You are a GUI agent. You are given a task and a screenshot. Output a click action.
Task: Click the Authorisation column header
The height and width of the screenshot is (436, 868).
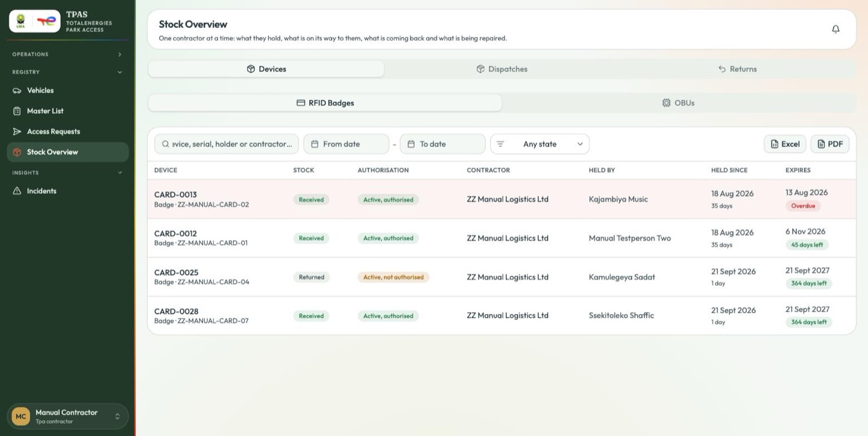point(383,170)
